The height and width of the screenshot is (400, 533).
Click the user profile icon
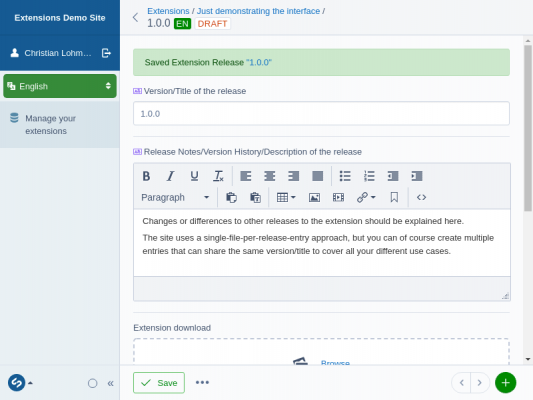(x=14, y=53)
